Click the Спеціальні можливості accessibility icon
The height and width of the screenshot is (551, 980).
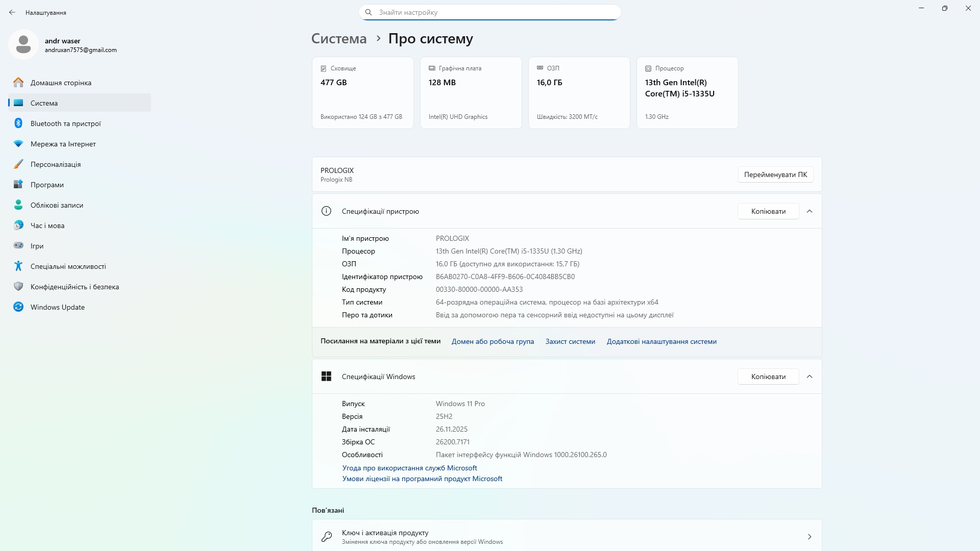(18, 266)
